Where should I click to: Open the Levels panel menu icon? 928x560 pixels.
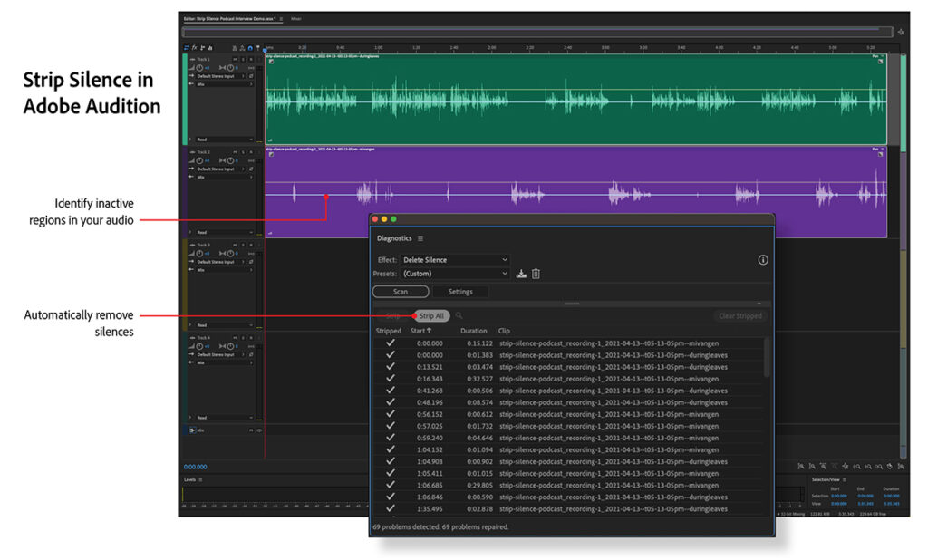(200, 480)
